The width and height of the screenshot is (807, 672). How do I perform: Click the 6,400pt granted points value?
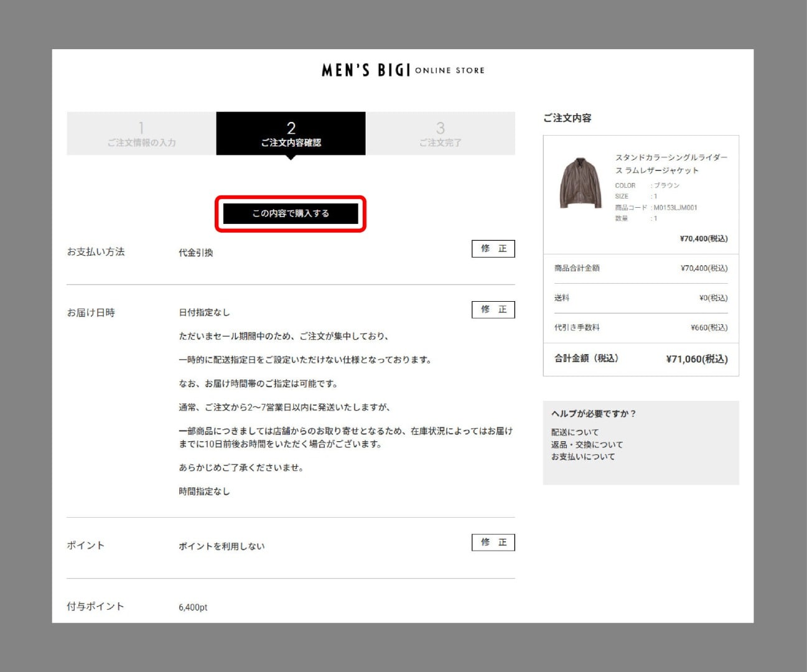193,607
